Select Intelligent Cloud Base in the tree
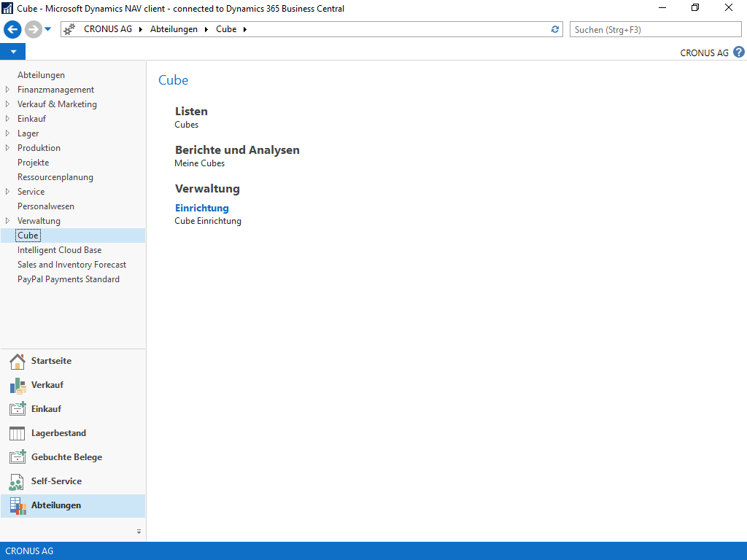This screenshot has height=560, width=747. click(x=60, y=250)
